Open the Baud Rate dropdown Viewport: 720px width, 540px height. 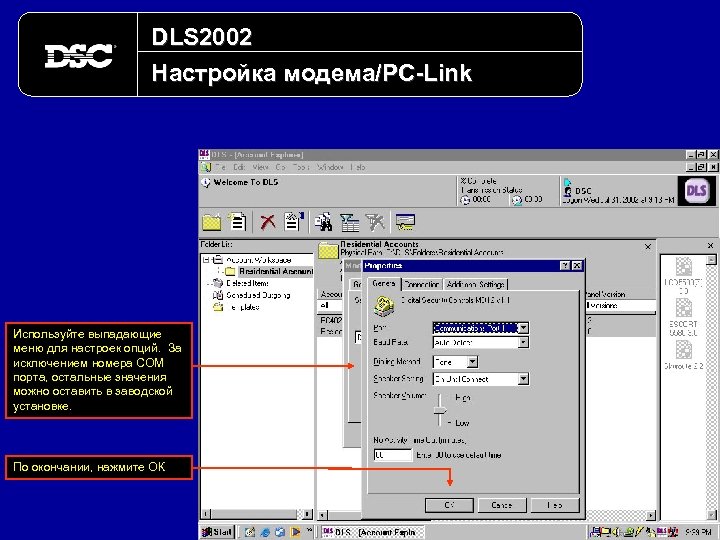523,343
